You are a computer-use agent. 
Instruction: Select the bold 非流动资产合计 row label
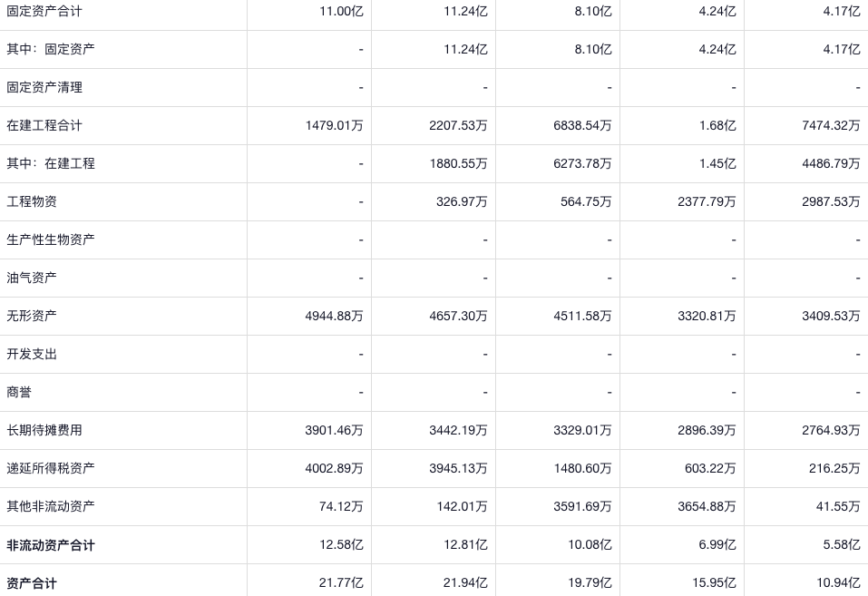[x=51, y=545]
